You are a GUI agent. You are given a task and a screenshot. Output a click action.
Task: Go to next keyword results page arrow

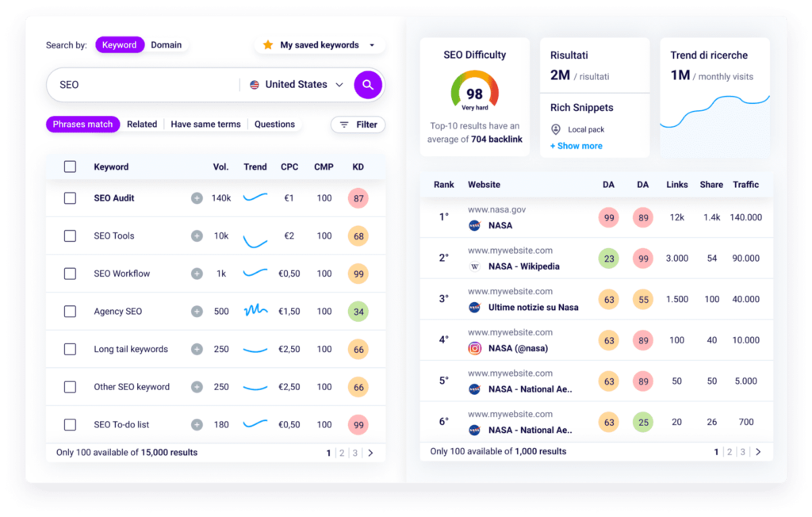[370, 453]
